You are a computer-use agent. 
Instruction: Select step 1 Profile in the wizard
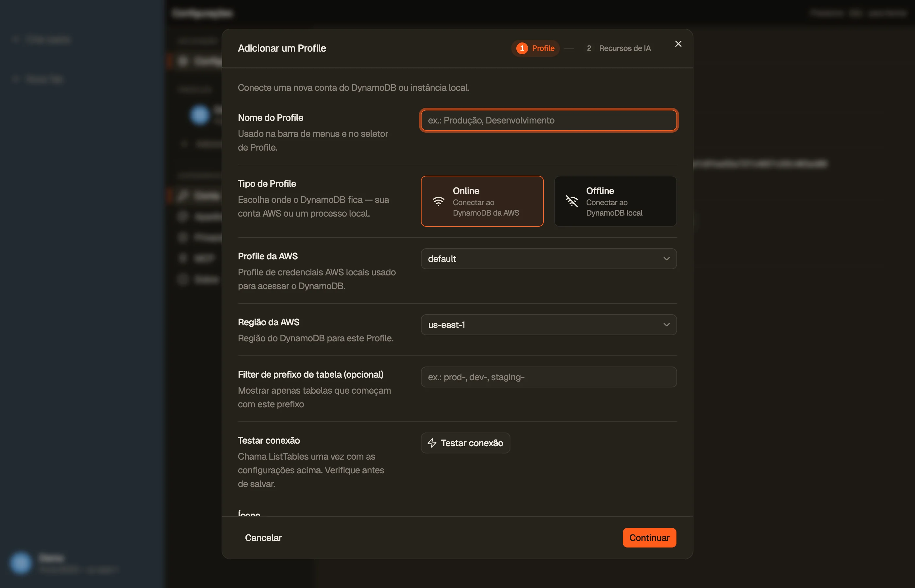click(x=535, y=48)
